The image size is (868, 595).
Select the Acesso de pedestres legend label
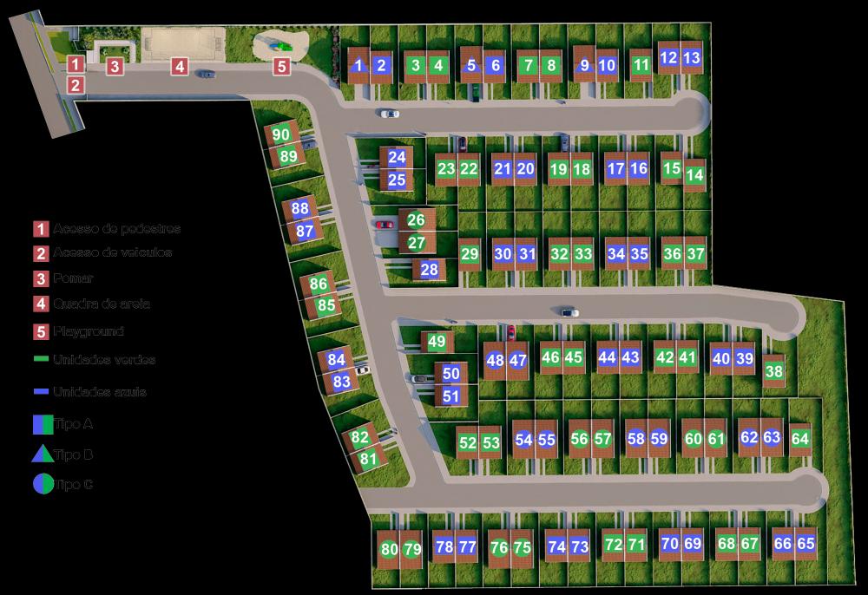tap(117, 228)
